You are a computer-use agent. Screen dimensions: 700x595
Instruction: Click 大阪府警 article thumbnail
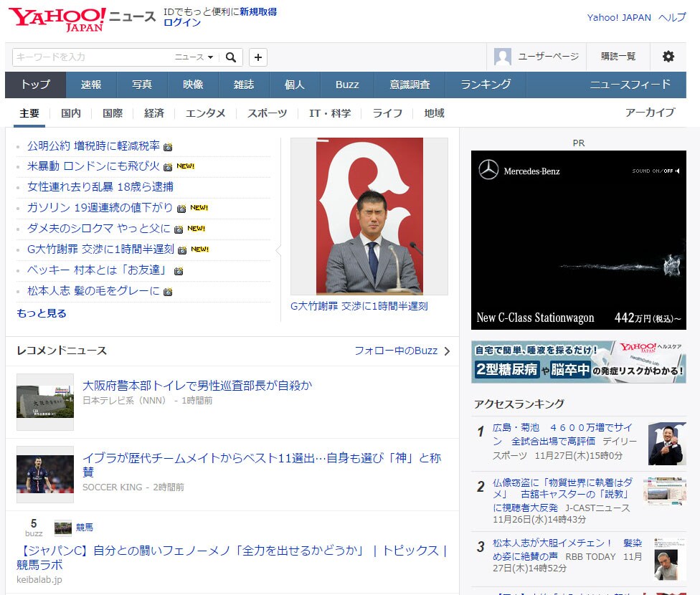tap(45, 401)
